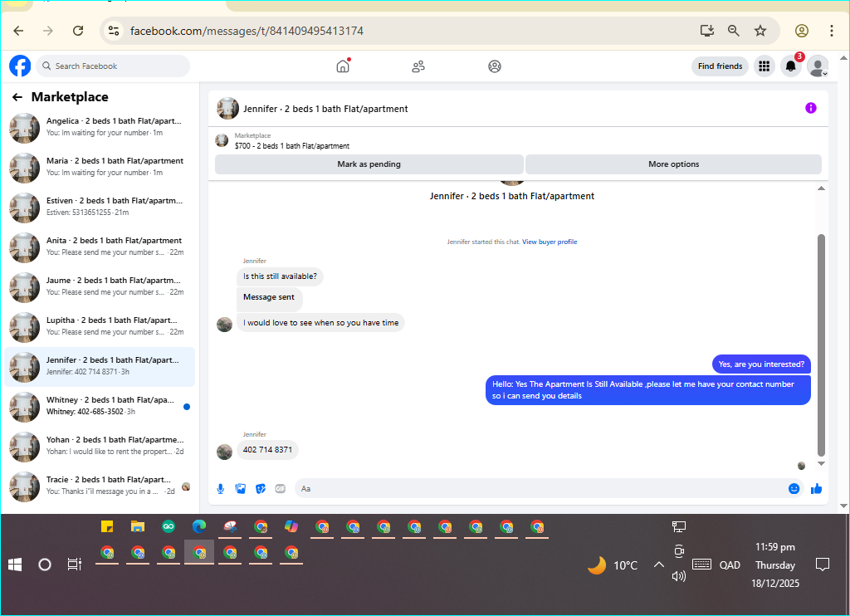Open the zoom magnifier icon in address bar
This screenshot has width=850, height=616.
coord(734,31)
